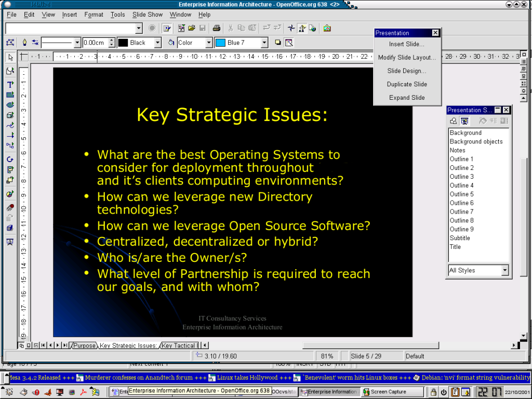Select the Ellipse drawing tool
532x399 pixels.
[x=10, y=105]
